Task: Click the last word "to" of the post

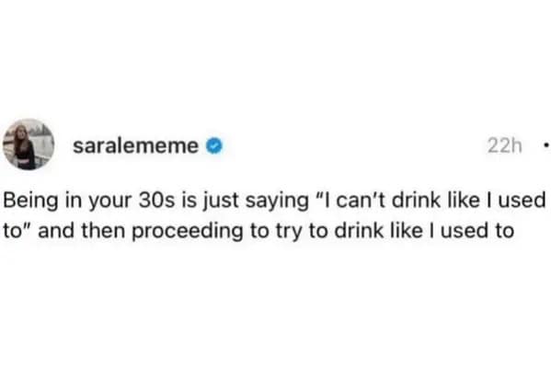Action: coord(505,232)
